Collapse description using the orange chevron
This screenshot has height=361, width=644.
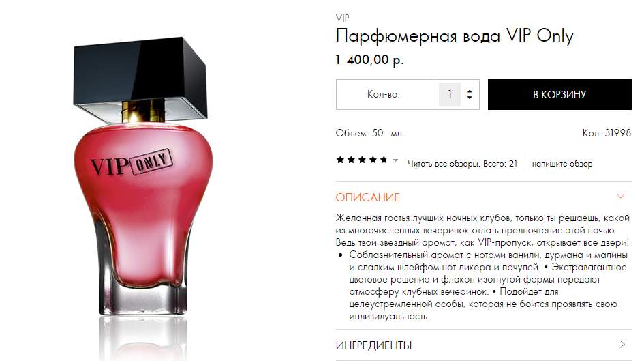coord(621,196)
